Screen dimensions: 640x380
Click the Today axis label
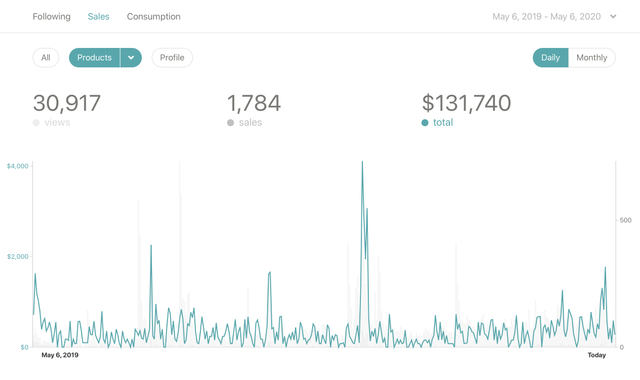[597, 355]
